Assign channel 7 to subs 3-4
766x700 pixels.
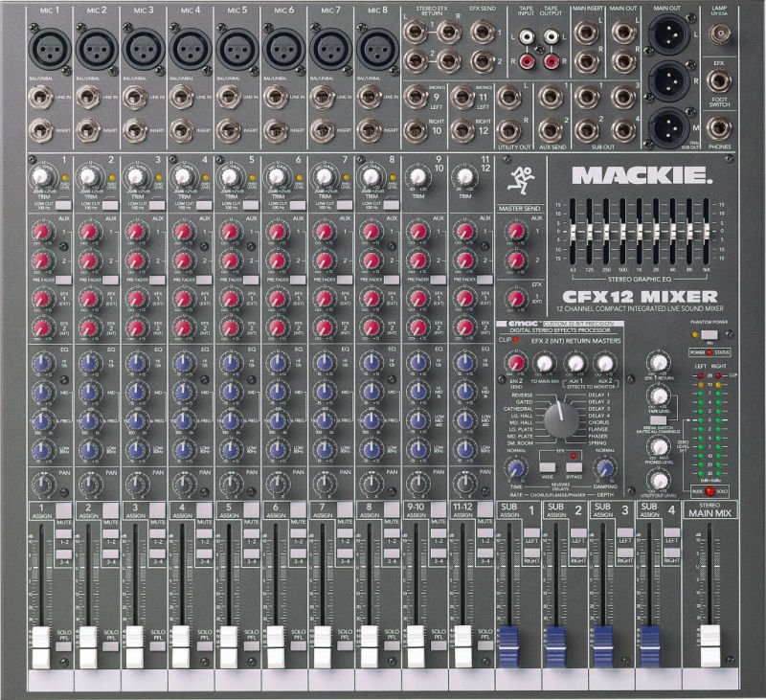coord(345,553)
